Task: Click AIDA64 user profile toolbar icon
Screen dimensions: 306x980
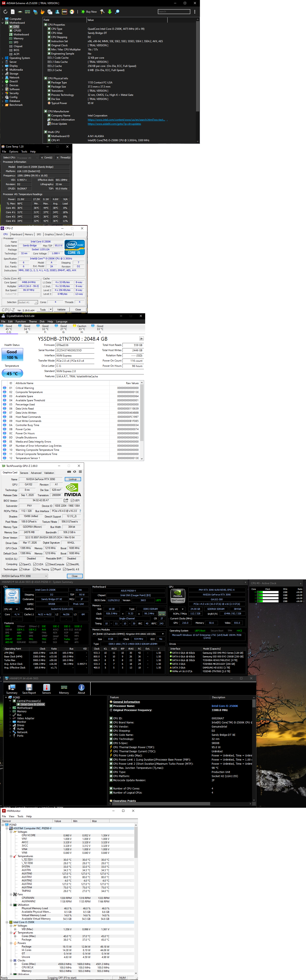Action: point(57,12)
